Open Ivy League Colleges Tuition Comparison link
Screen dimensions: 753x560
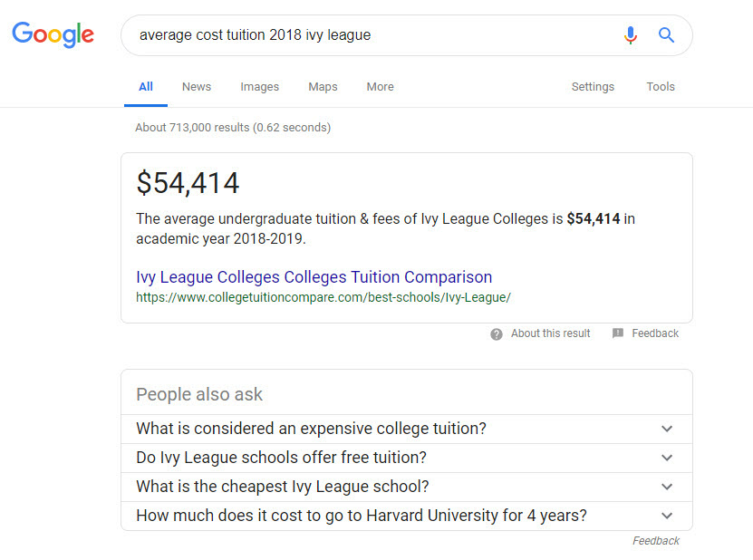pos(314,277)
